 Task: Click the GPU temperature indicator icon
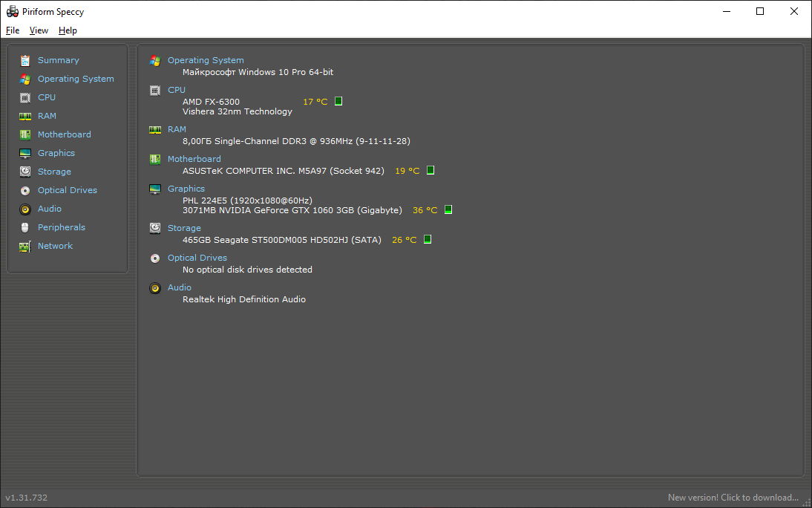(x=448, y=209)
